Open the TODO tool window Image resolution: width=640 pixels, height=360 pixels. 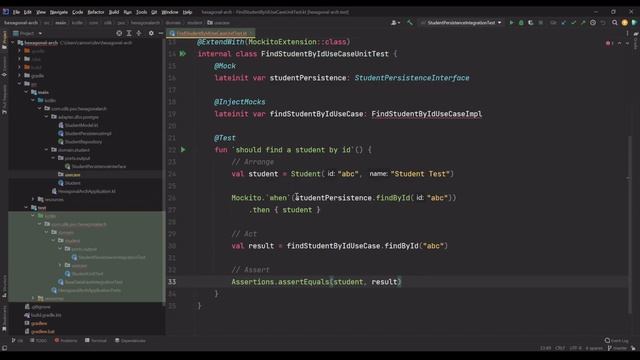click(x=39, y=340)
